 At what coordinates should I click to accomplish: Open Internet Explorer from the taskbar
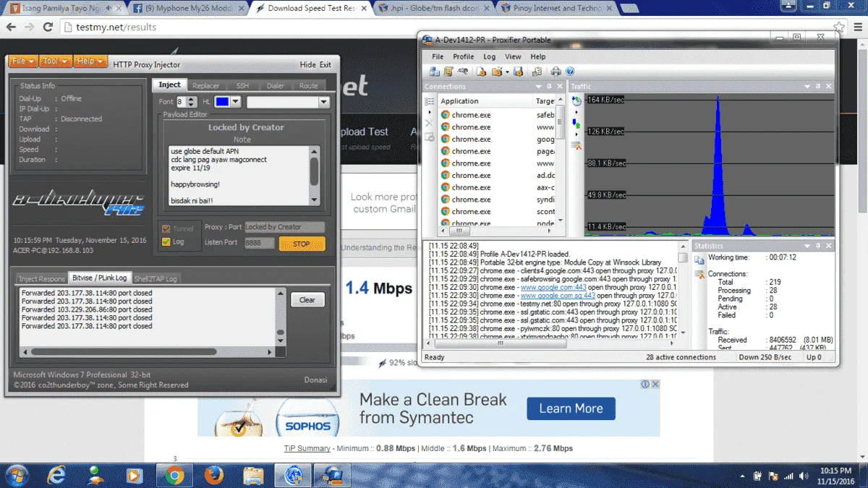[56, 475]
